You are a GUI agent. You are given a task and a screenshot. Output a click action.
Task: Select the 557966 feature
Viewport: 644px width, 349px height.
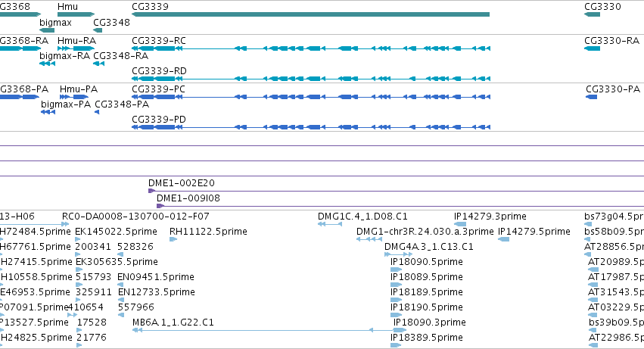121,315
